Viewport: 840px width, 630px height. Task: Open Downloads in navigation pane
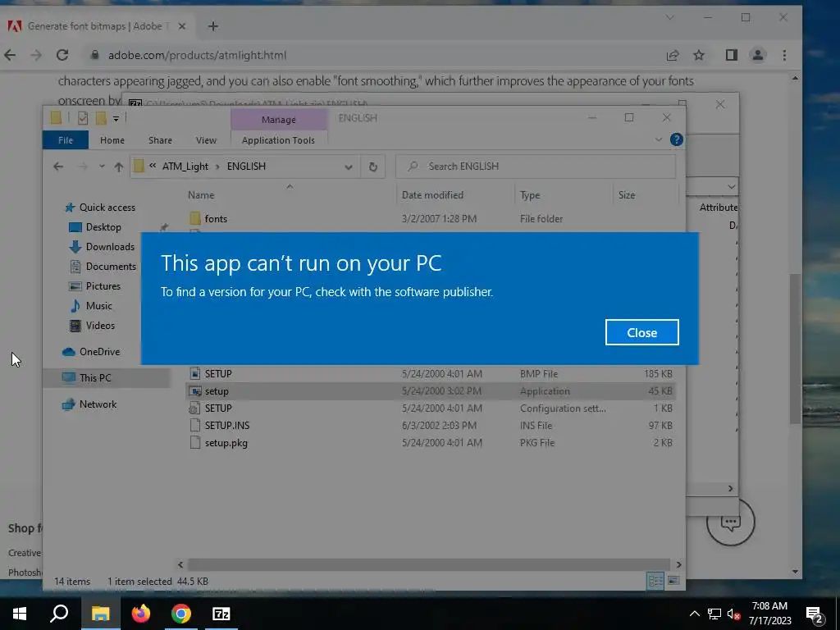point(110,247)
